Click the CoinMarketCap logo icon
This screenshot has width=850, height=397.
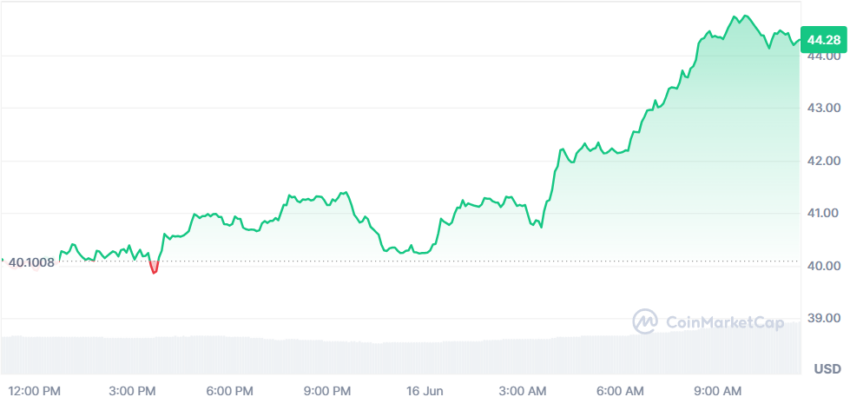tap(645, 321)
